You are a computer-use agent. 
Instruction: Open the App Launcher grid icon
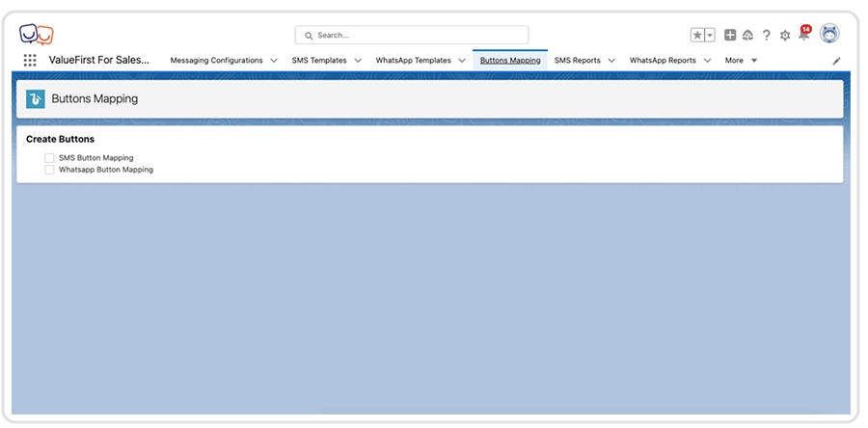30,60
